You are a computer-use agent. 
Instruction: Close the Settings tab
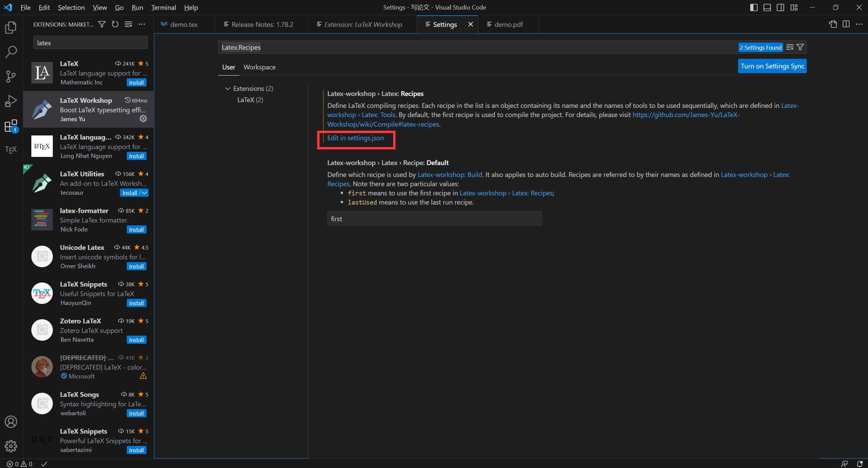tap(470, 24)
